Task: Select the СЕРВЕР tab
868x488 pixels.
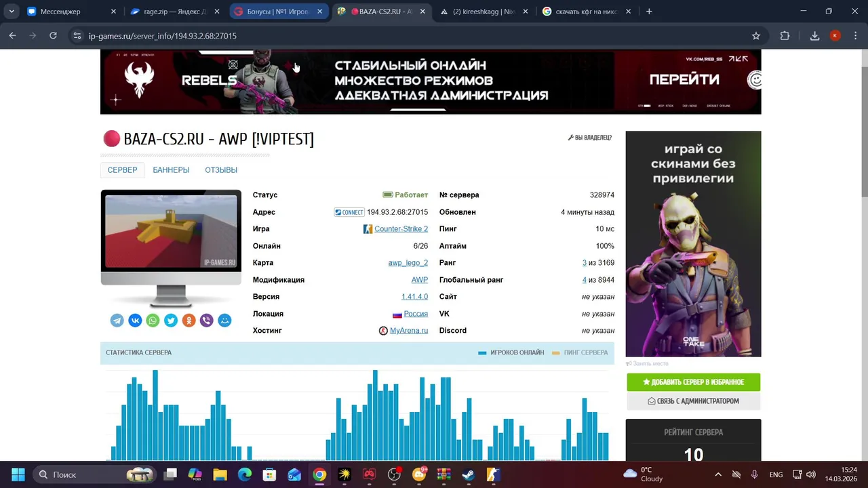Action: coord(122,170)
